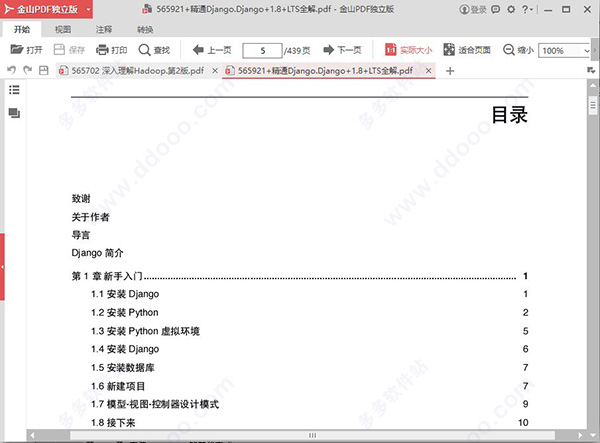Close the Django+1.8+LTS全解.pdf document tab
The width and height of the screenshot is (600, 443).
click(429, 71)
